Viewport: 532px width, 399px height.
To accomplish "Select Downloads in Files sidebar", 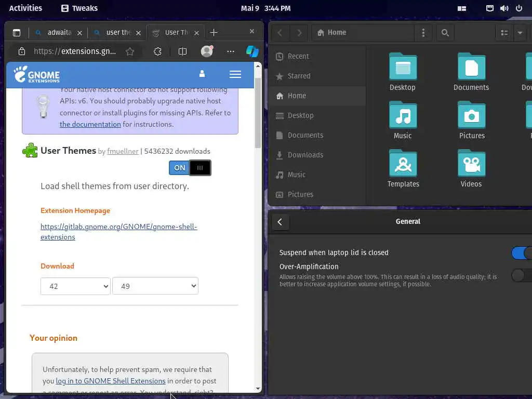I will 317,155.
